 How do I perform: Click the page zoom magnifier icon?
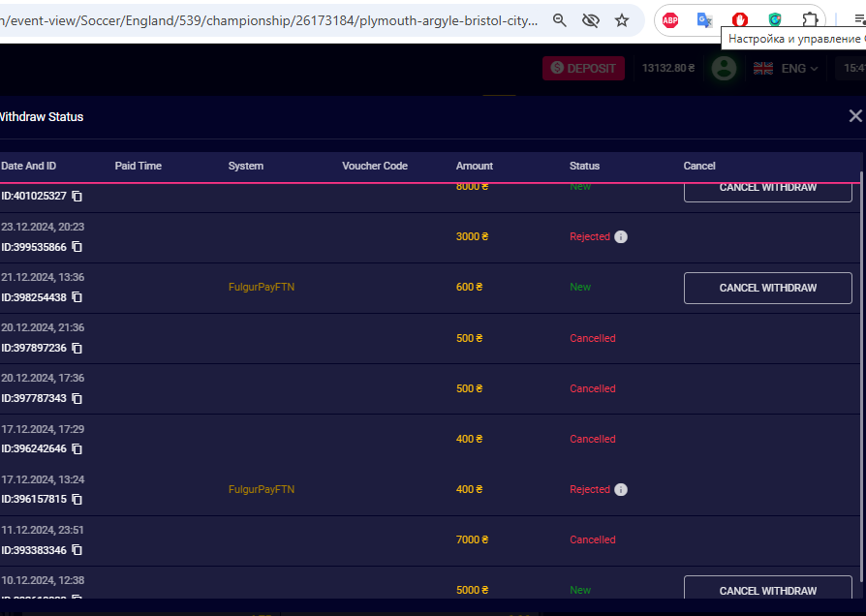tap(560, 20)
